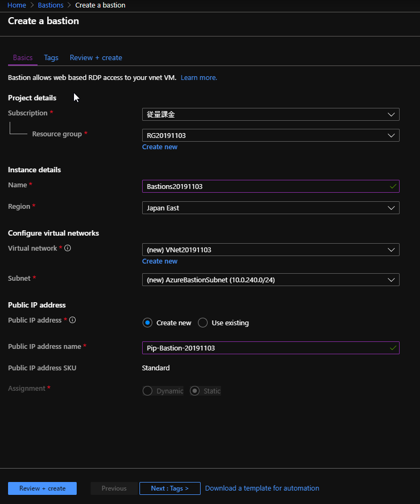
Task: Click Create new under Virtual network
Action: pos(160,261)
